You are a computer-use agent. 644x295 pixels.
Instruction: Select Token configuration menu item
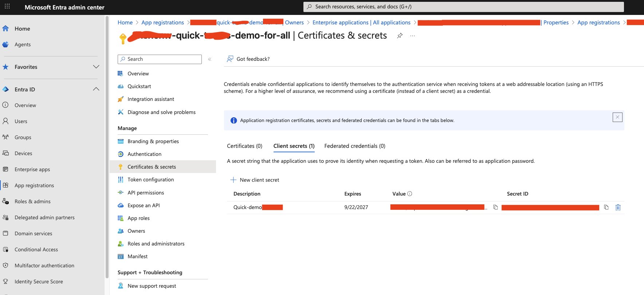150,180
